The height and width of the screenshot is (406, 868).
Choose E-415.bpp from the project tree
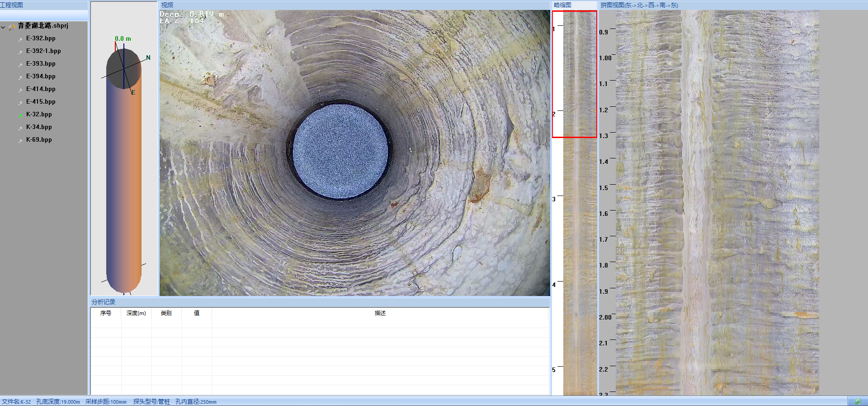(x=41, y=102)
